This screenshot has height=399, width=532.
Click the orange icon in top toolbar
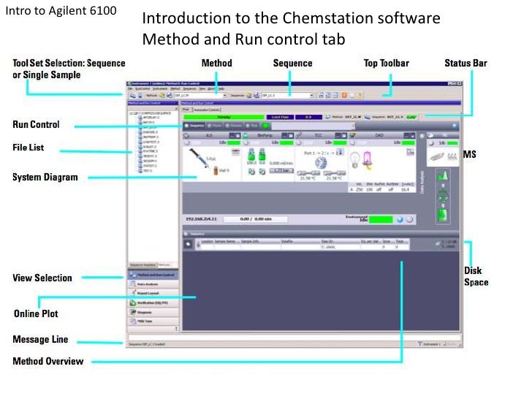(344, 95)
